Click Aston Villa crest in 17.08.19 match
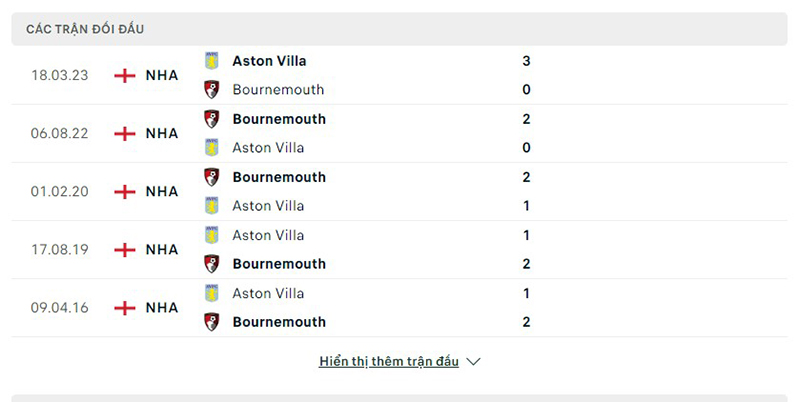The height and width of the screenshot is (402, 800). coord(211,235)
